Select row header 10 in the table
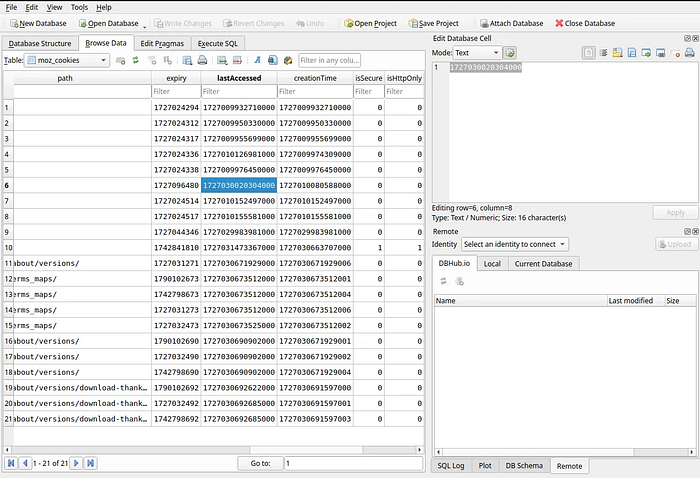This screenshot has height=478, width=700. (x=8, y=248)
